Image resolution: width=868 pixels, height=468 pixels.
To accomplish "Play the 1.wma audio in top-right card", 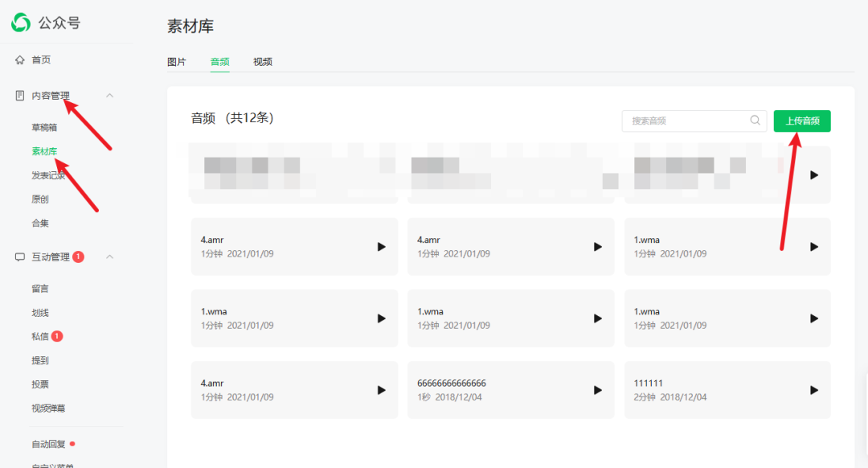I will 813,247.
